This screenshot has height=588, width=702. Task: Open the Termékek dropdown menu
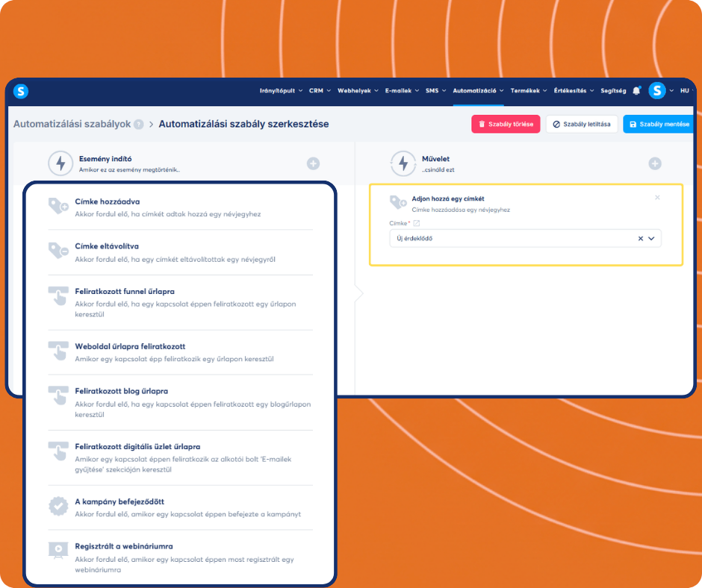coord(529,91)
